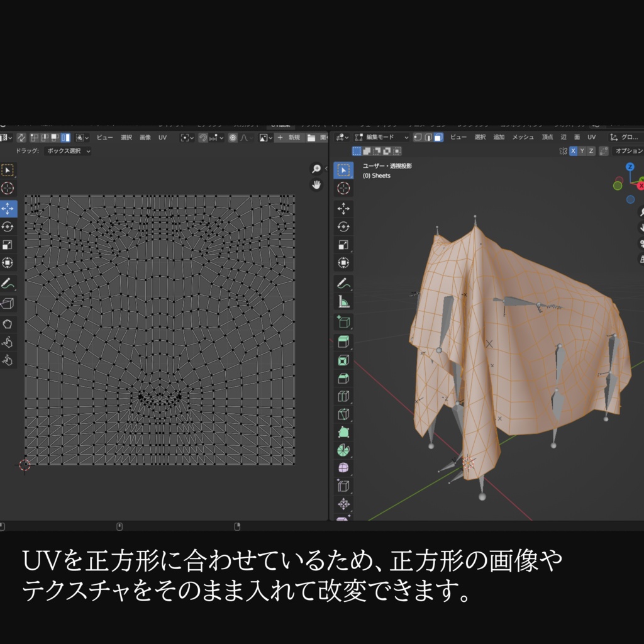The image size is (644, 644).
Task: Select the Move tool in UV editor toolbar
Action: point(8,209)
